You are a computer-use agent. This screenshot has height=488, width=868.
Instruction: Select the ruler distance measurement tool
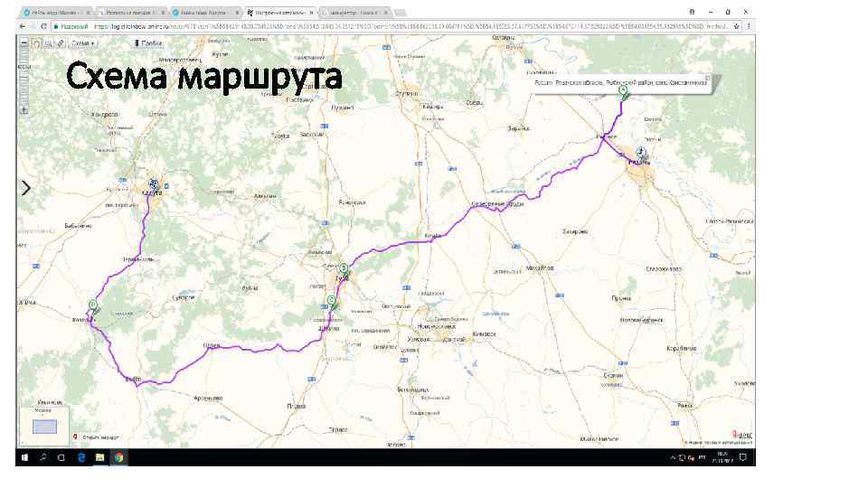click(61, 43)
